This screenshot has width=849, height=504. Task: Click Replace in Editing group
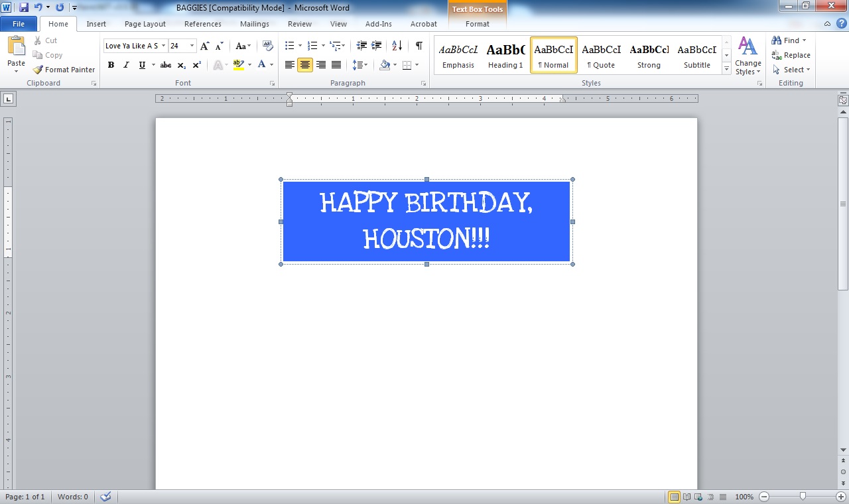791,55
